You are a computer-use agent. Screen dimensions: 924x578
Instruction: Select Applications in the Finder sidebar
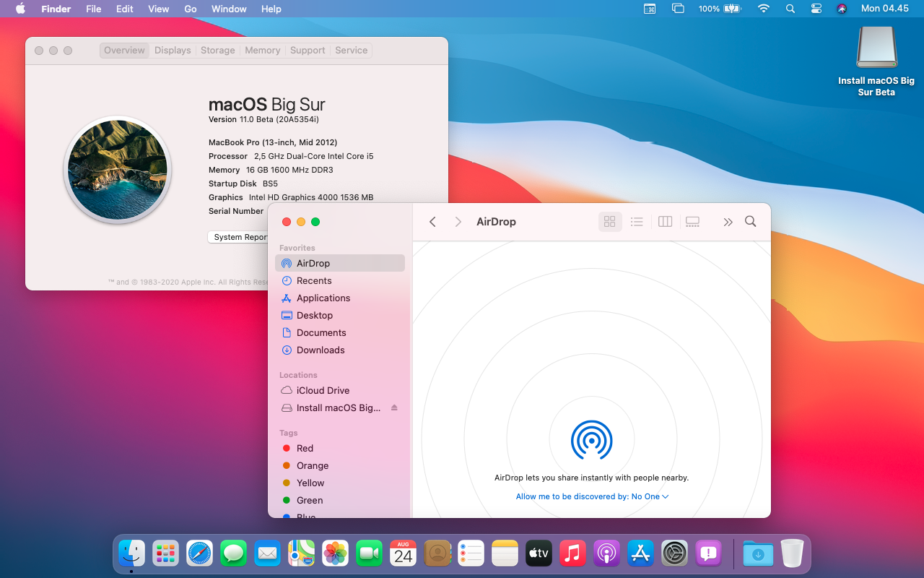pos(340,298)
